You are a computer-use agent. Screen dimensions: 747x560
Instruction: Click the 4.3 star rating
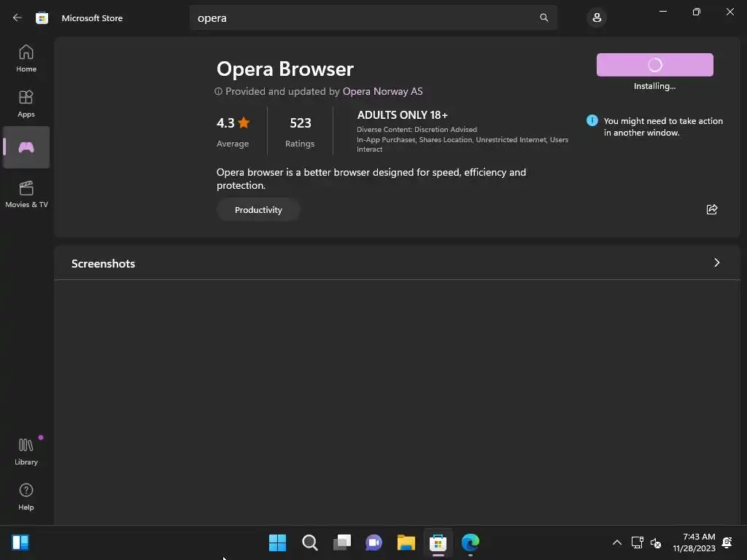tap(233, 122)
